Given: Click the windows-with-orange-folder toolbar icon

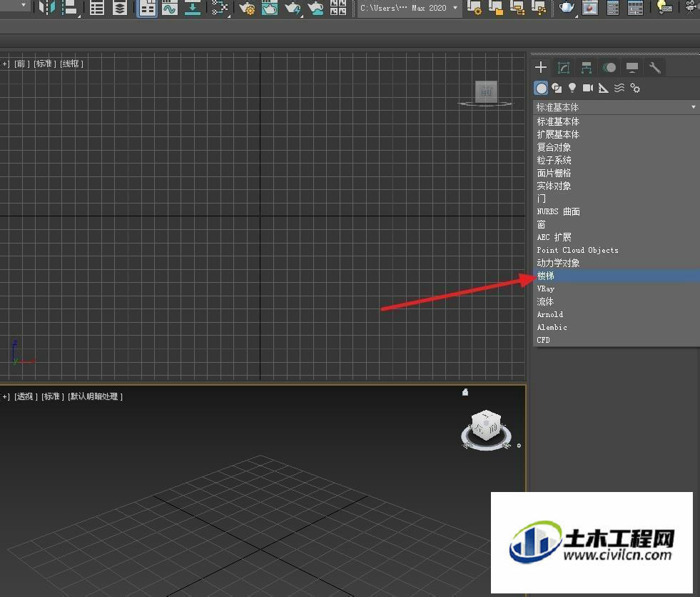Looking at the screenshot, I should (495, 8).
